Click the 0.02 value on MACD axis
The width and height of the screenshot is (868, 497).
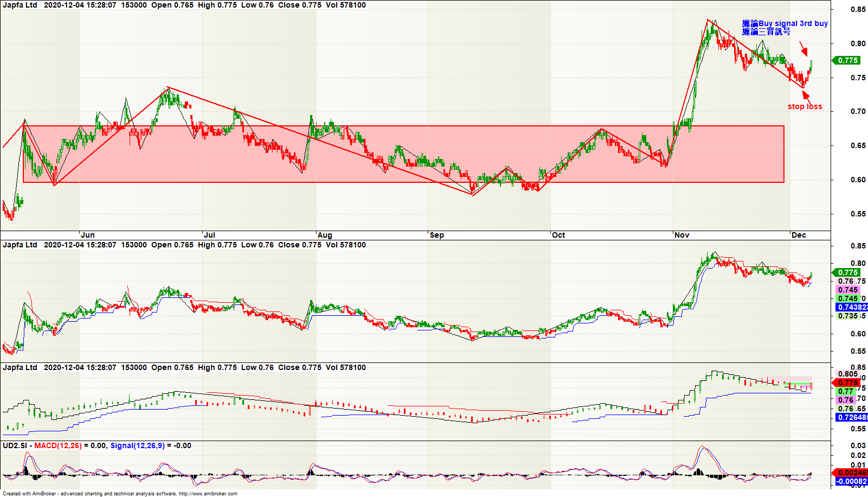coord(858,455)
